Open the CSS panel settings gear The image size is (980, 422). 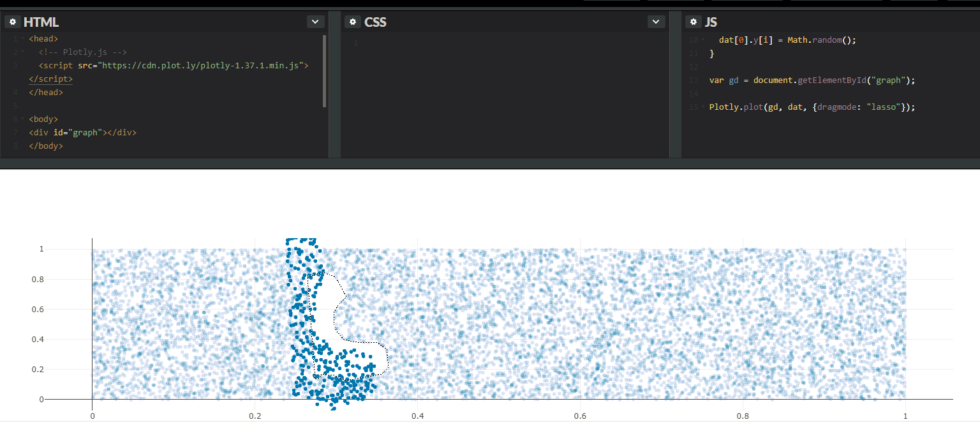(x=353, y=22)
